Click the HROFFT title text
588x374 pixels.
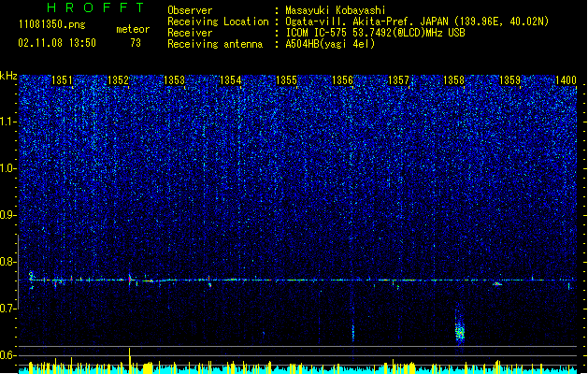(x=95, y=7)
